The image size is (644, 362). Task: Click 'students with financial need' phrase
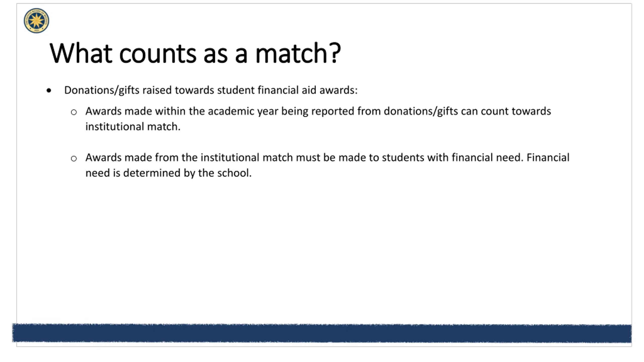453,158
